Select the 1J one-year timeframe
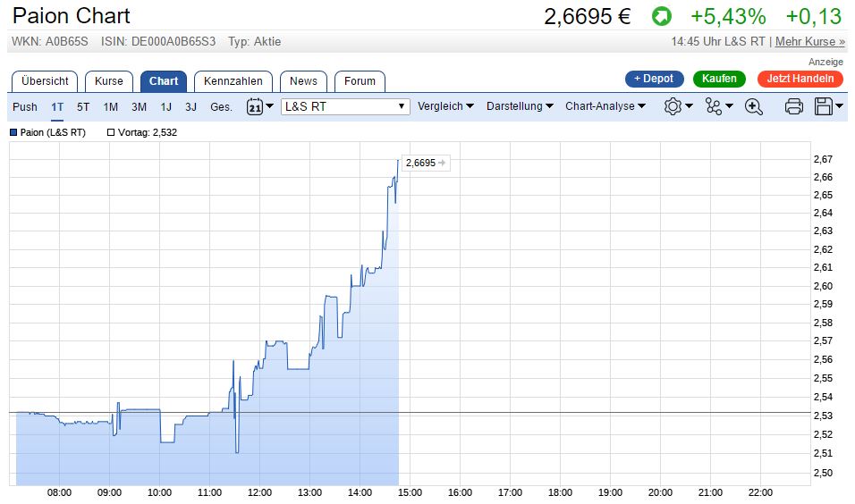 [165, 107]
